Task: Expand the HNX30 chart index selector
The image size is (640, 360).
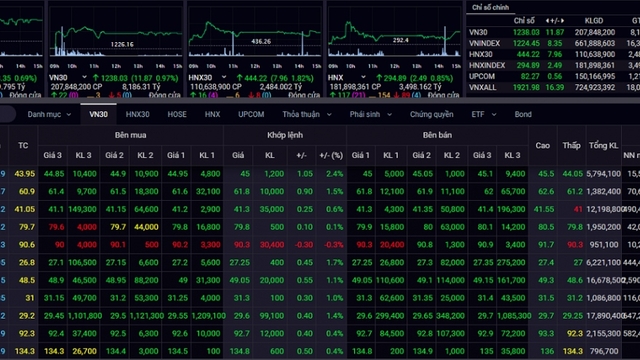Action: (x=224, y=77)
